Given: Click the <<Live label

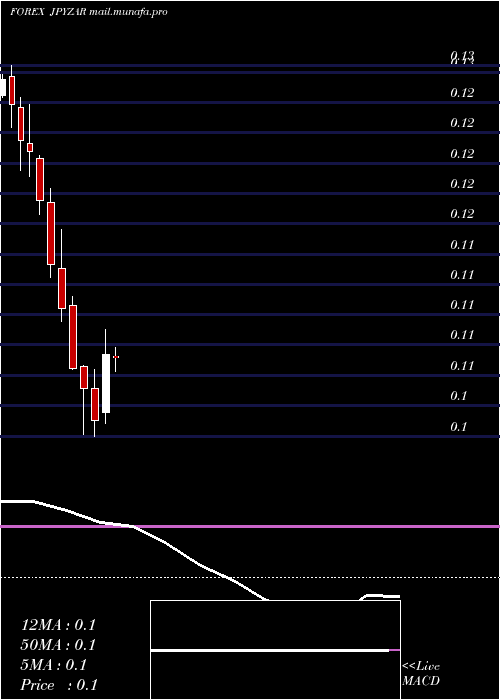Looking at the screenshot, I should click(421, 667).
